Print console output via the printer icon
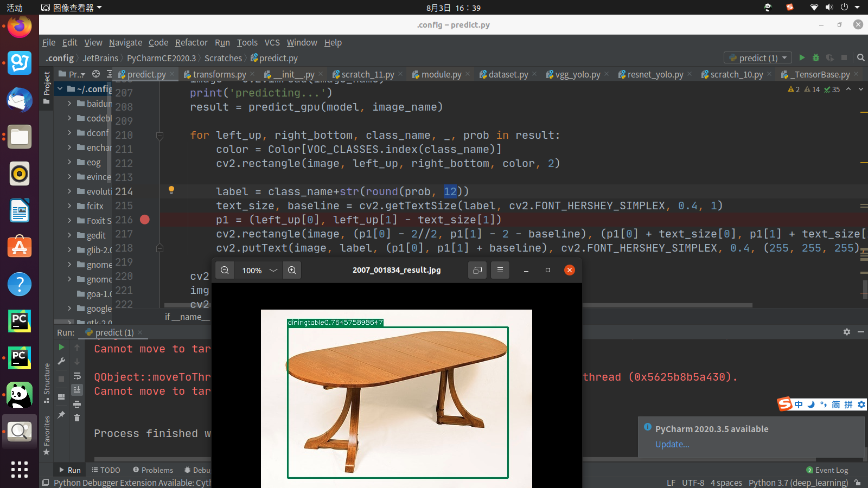Screen dimensions: 868x488 [x=76, y=403]
